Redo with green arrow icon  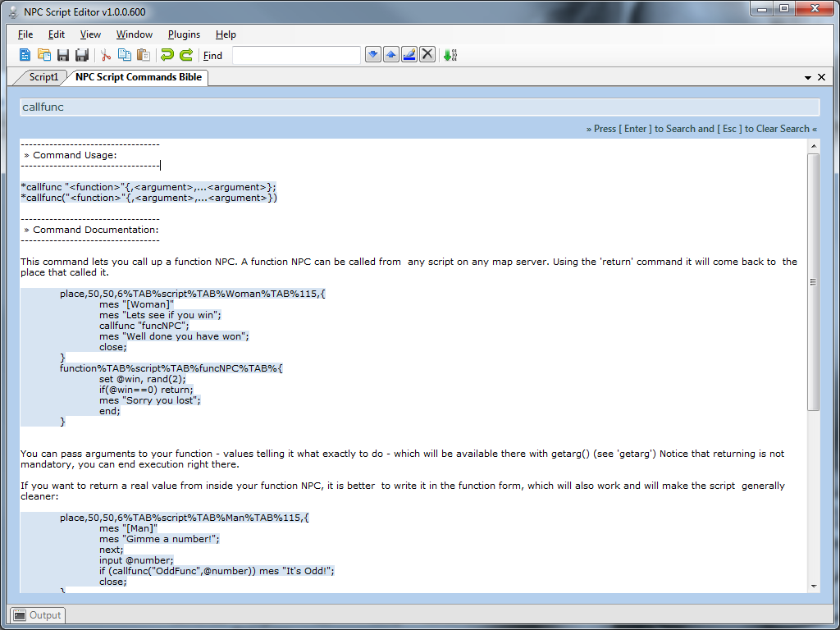point(186,55)
